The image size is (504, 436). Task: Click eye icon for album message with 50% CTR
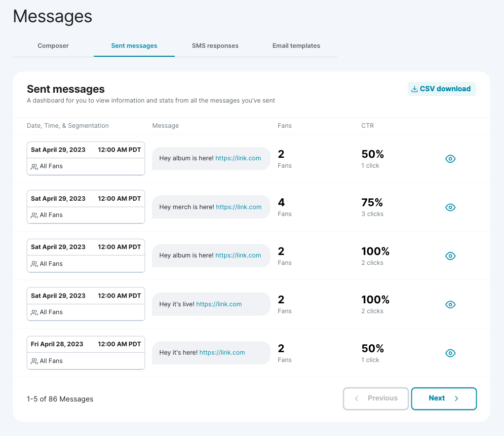pos(450,159)
